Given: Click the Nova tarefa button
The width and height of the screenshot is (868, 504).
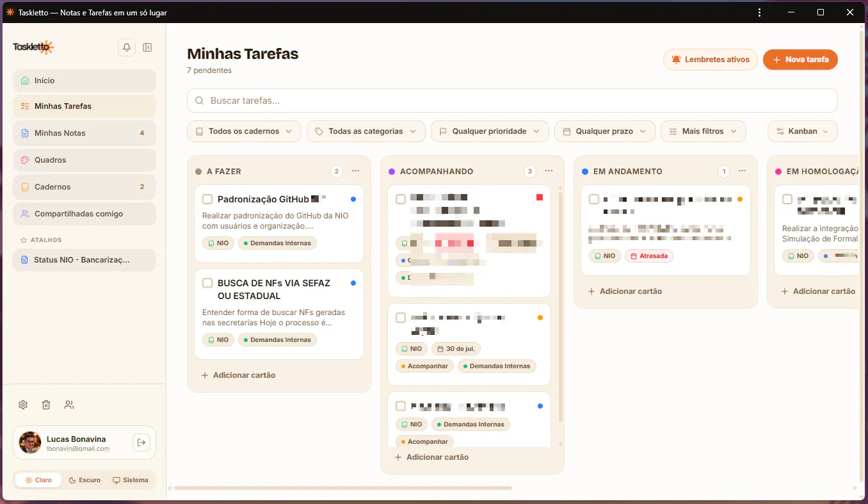Looking at the screenshot, I should point(800,60).
